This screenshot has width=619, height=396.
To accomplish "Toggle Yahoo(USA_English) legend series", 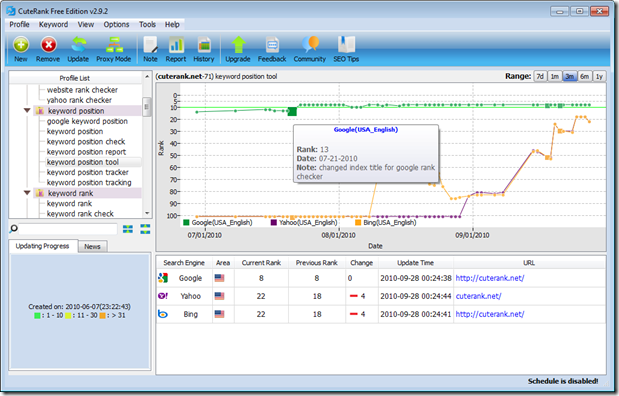I will [304, 223].
